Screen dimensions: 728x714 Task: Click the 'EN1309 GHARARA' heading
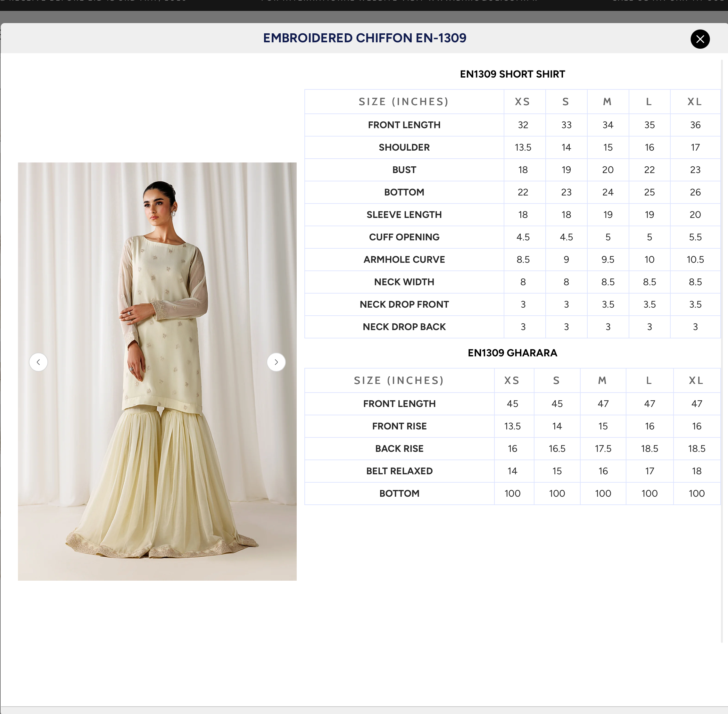[512, 353]
